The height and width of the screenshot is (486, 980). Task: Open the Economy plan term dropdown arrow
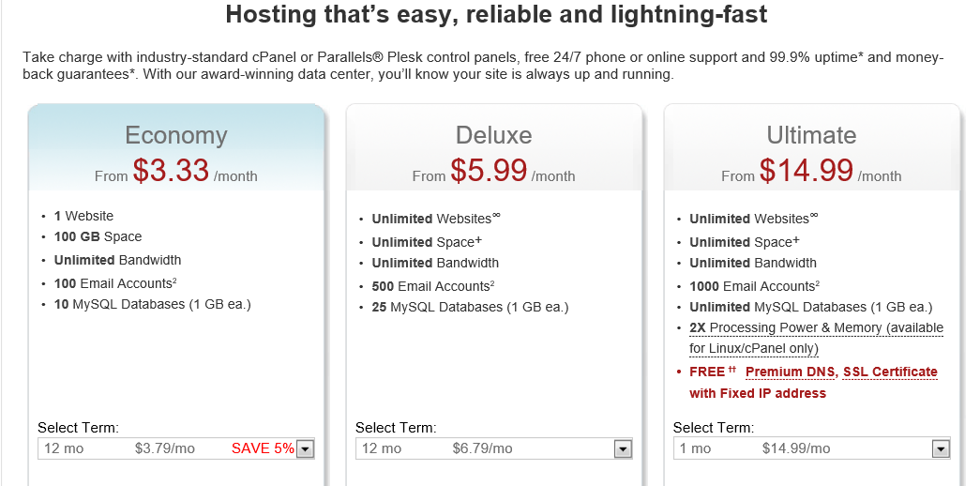305,449
